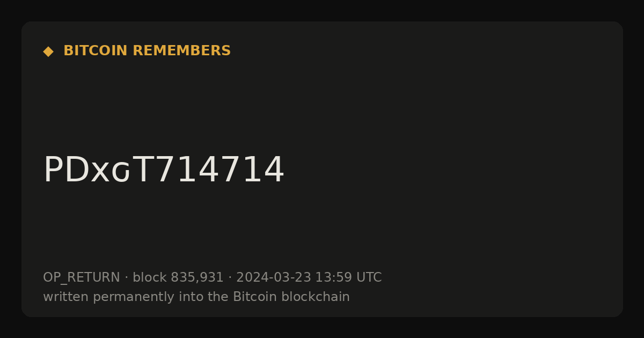The height and width of the screenshot is (338, 644).
Task: Click the separator dot after block number
Action: [230, 278]
